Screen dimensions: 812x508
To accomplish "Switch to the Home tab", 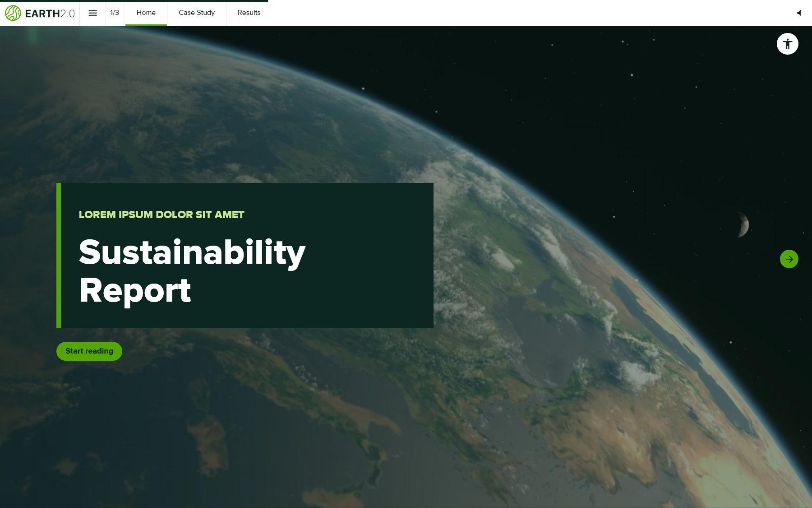I will click(146, 13).
